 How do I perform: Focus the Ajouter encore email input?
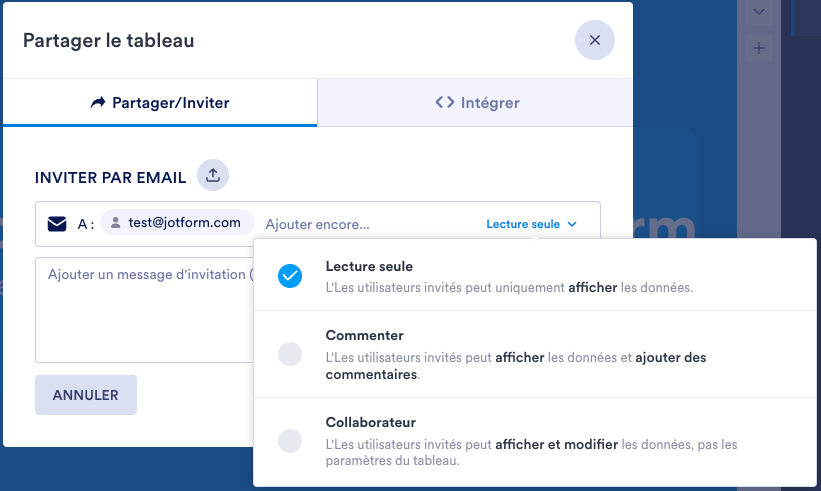pos(360,224)
